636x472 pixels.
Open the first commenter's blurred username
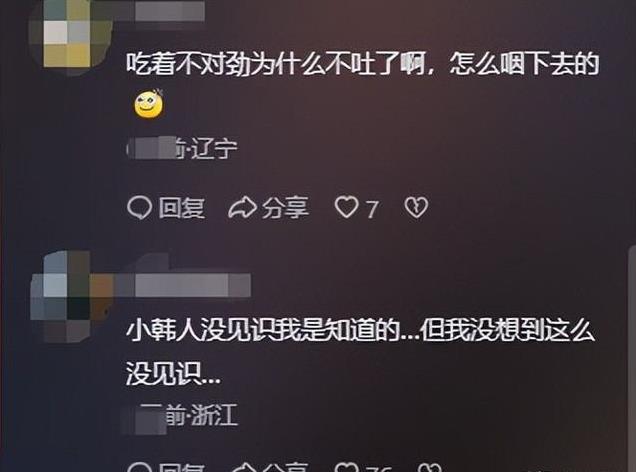(160, 10)
